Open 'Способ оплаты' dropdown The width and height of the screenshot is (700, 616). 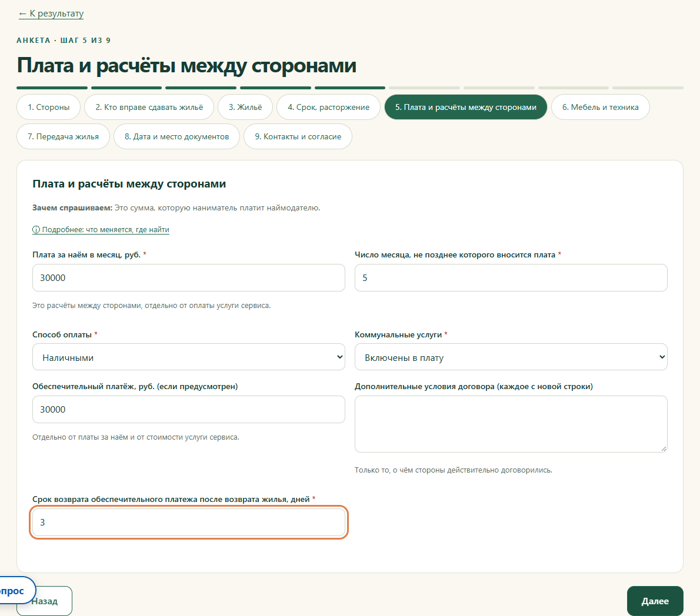click(x=189, y=357)
